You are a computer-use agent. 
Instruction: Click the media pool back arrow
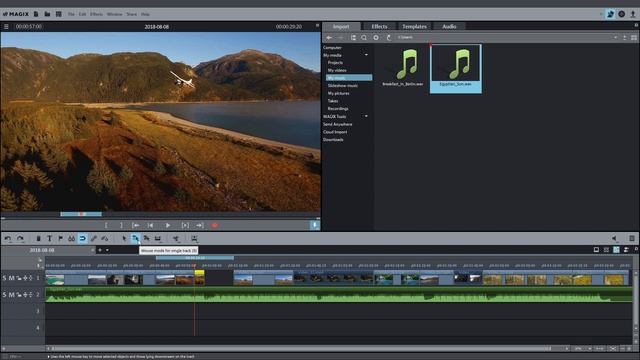tap(329, 38)
